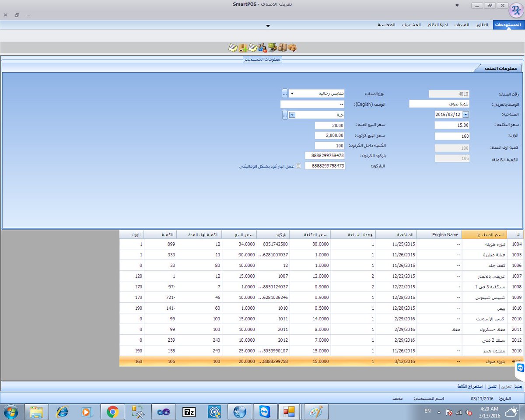Select the row عباية مطرزة

pos(322,255)
